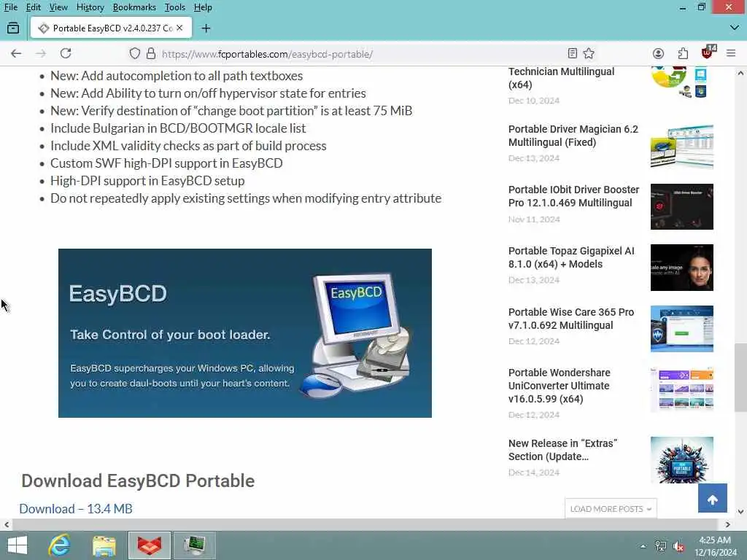Open the Firefox hamburger menu
The width and height of the screenshot is (747, 560).
(731, 53)
